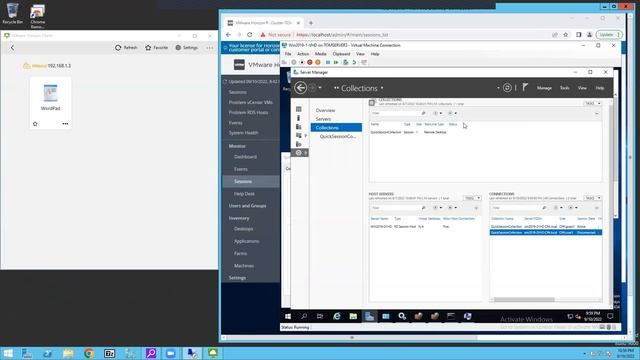
Task: Open Settings in Horizon admin sidebar
Action: tap(237, 278)
